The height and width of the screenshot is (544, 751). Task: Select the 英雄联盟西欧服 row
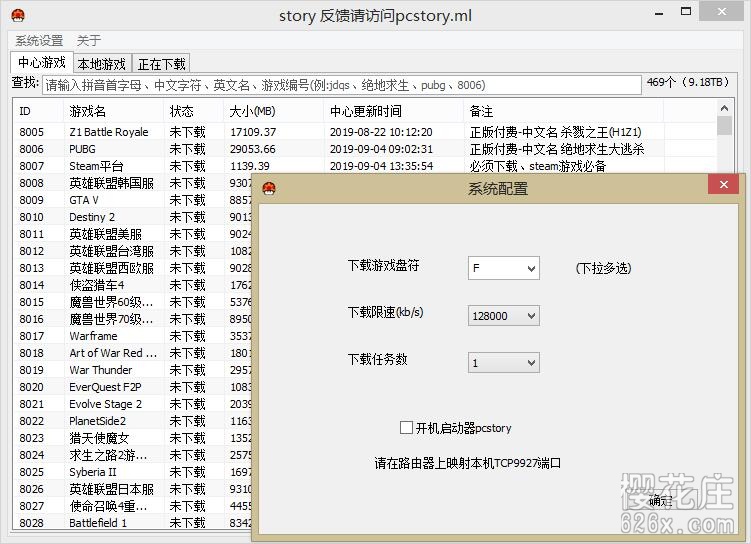pos(133,268)
